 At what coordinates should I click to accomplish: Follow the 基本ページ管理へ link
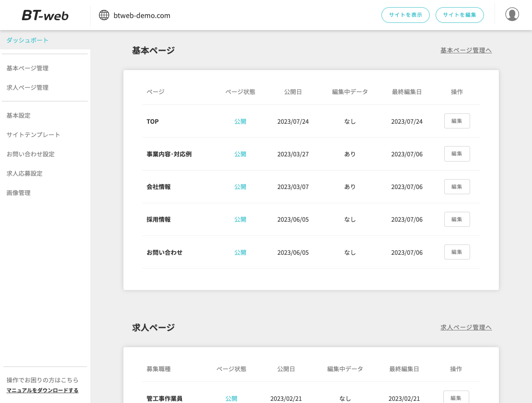466,50
